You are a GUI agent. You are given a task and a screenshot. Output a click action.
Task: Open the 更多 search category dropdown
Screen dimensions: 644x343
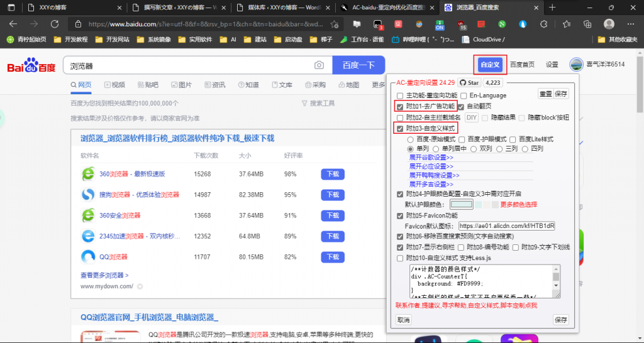click(x=379, y=85)
